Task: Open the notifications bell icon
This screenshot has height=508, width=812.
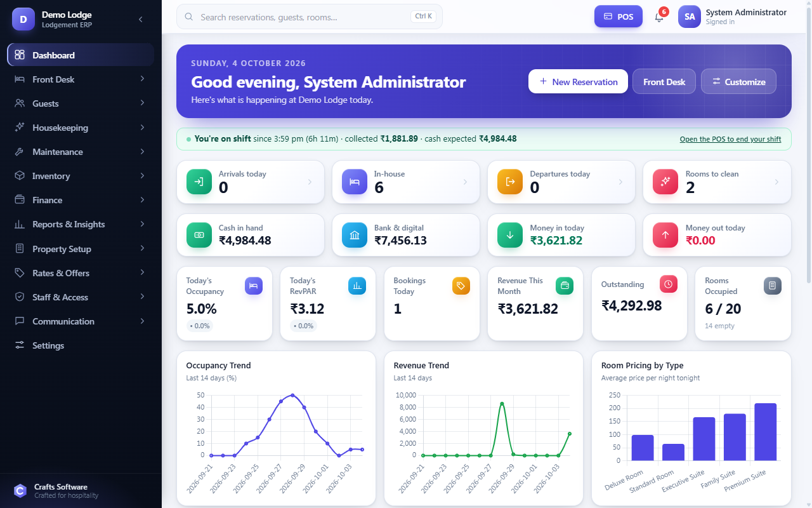Action: tap(659, 17)
